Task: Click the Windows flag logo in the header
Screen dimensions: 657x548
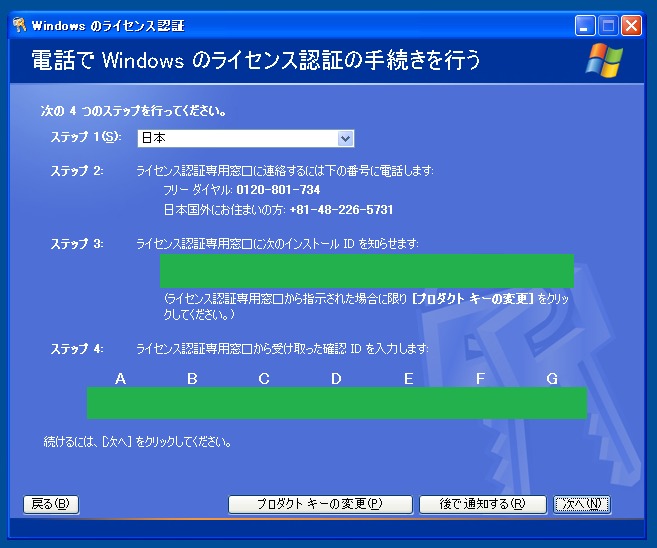Action: pos(604,59)
